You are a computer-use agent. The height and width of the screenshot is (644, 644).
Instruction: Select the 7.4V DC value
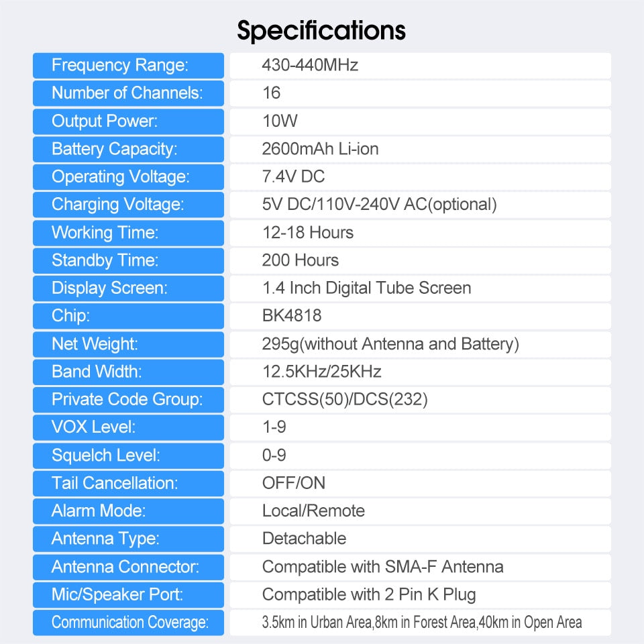click(x=293, y=177)
